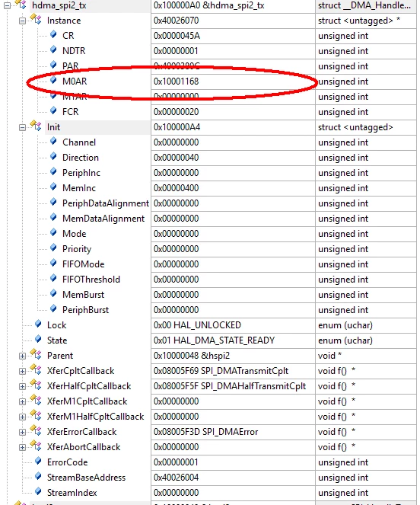Click the blue member icon beside CR
Screen dimensions: 420x505
tap(53, 34)
